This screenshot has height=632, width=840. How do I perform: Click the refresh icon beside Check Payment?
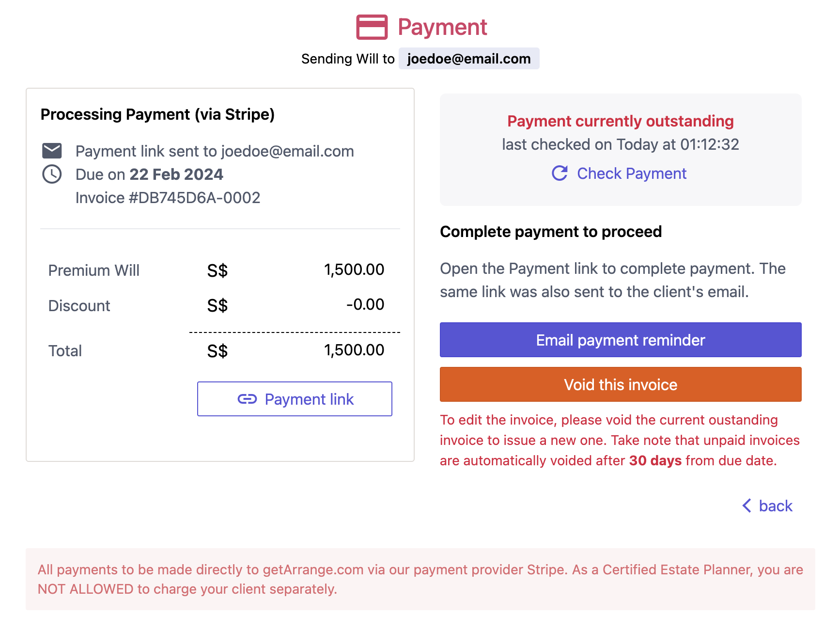[560, 173]
